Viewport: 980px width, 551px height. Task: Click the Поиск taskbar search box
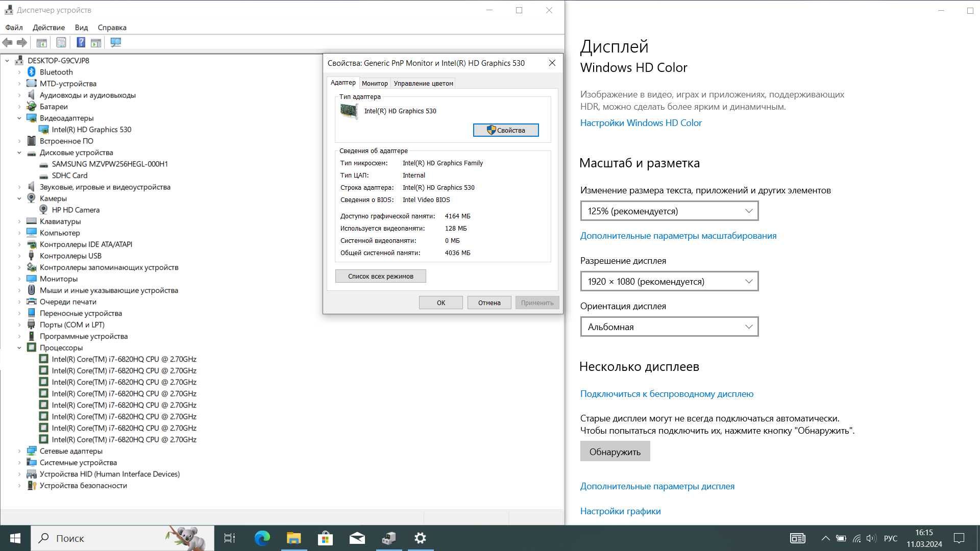[x=122, y=538]
